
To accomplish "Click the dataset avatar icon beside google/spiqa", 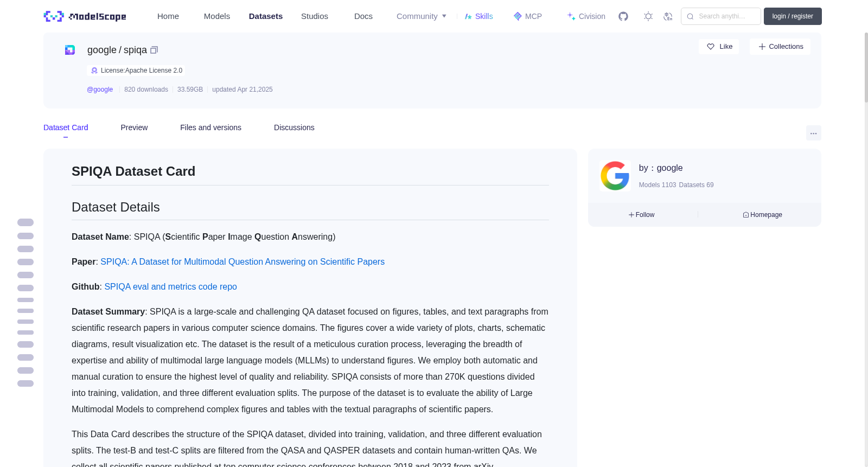I will point(70,50).
